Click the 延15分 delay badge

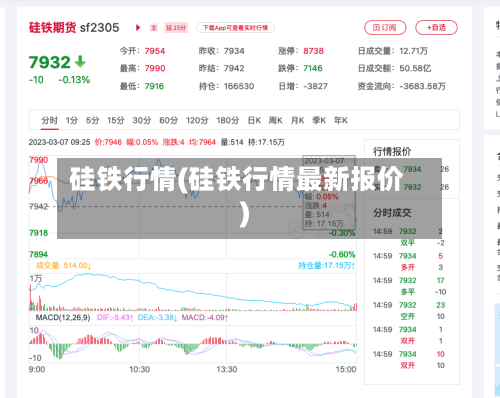pos(176,28)
